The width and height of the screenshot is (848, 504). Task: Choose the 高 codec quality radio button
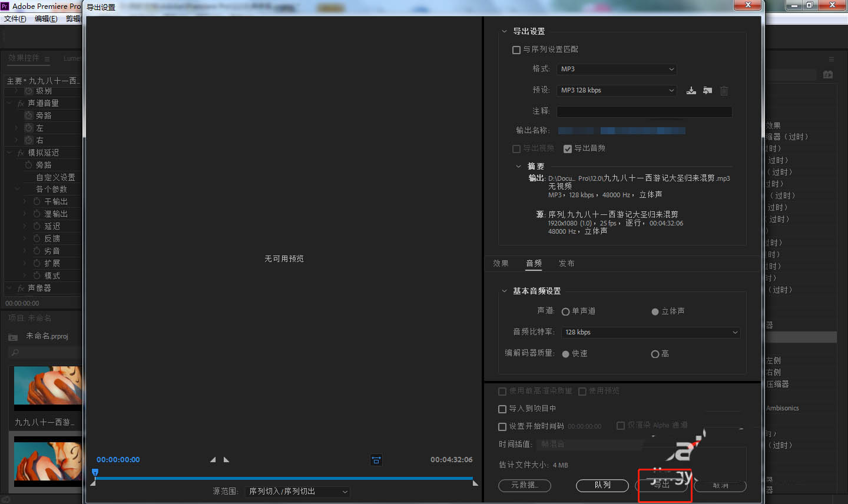655,354
